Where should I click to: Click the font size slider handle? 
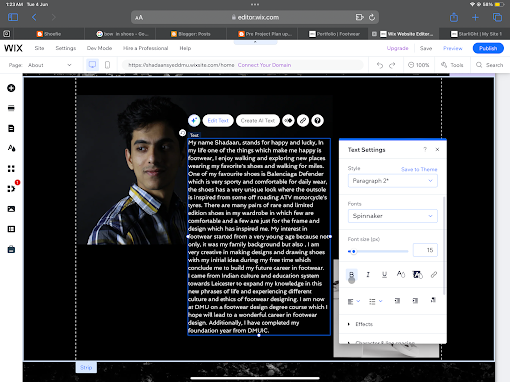coord(354,251)
